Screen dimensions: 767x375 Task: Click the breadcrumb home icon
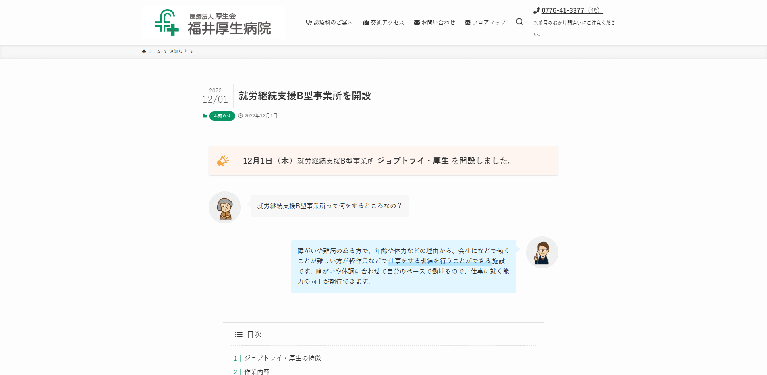(144, 51)
